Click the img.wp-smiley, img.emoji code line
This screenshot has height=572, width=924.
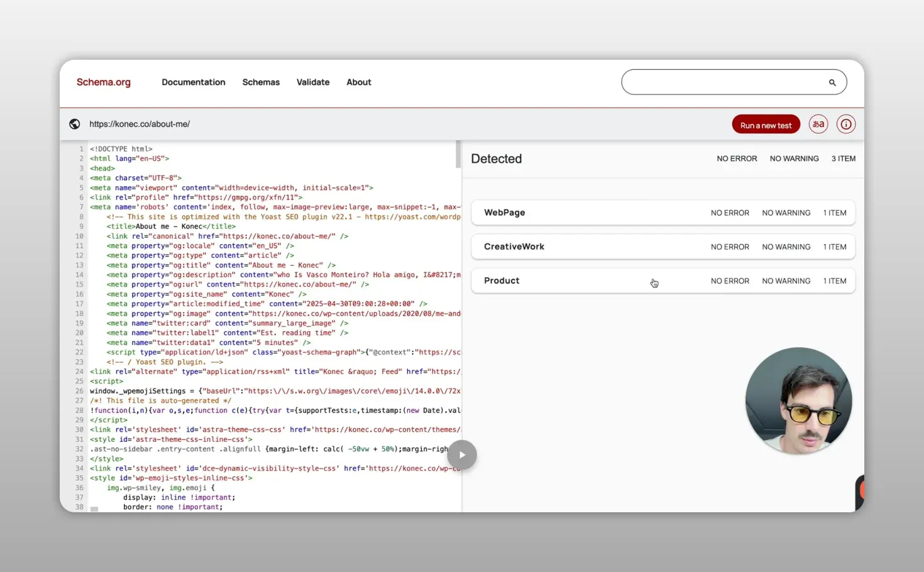click(161, 488)
